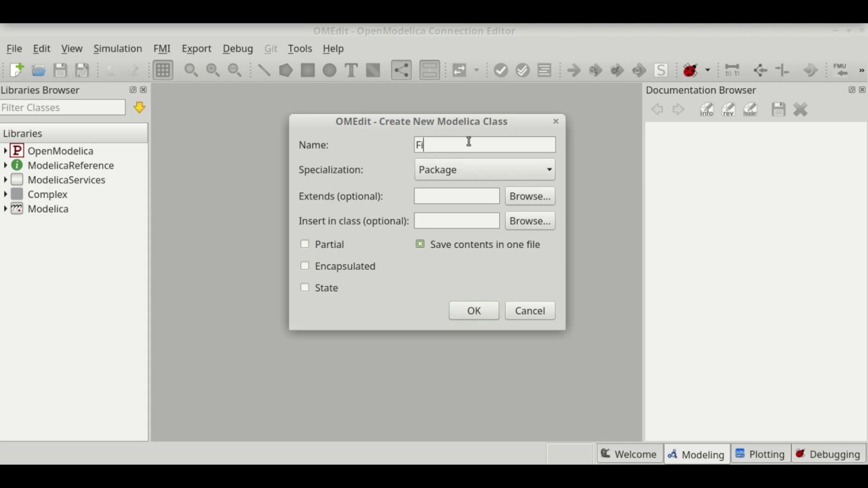The height and width of the screenshot is (488, 868).
Task: Expand the ModelicaReference library tree item
Action: [x=5, y=165]
